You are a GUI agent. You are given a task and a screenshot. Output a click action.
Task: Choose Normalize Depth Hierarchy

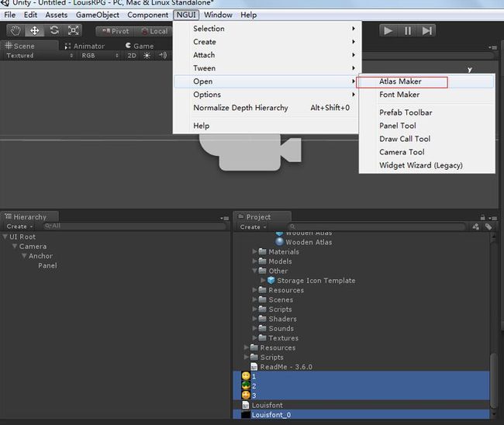(x=266, y=108)
